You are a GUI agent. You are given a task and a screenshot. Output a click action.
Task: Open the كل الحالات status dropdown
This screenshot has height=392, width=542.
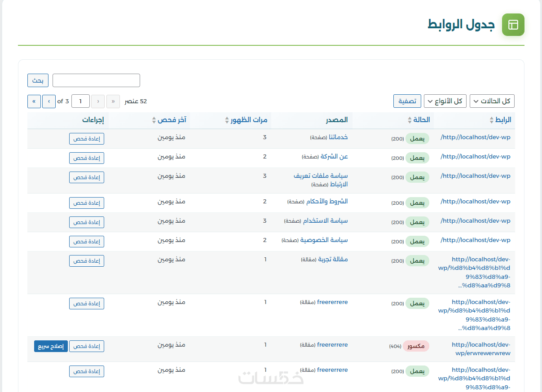point(492,101)
